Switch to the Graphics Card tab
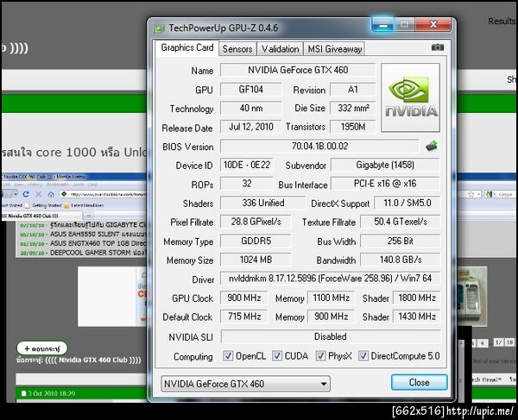Image resolution: width=518 pixels, height=420 pixels. coord(187,47)
